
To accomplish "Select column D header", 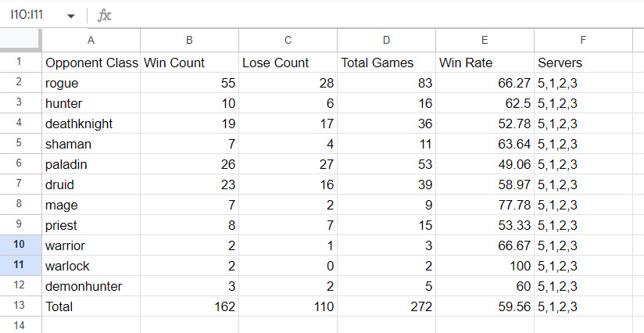I will pos(386,40).
